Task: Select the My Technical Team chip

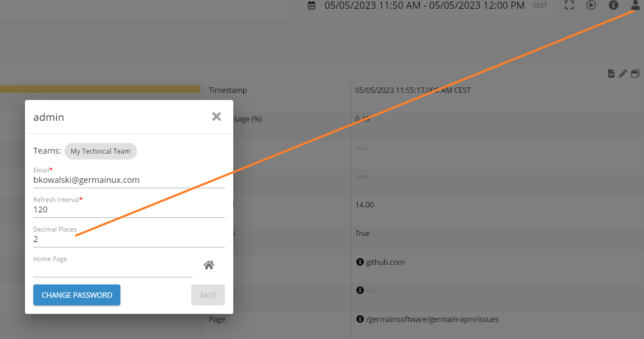Action: (100, 151)
